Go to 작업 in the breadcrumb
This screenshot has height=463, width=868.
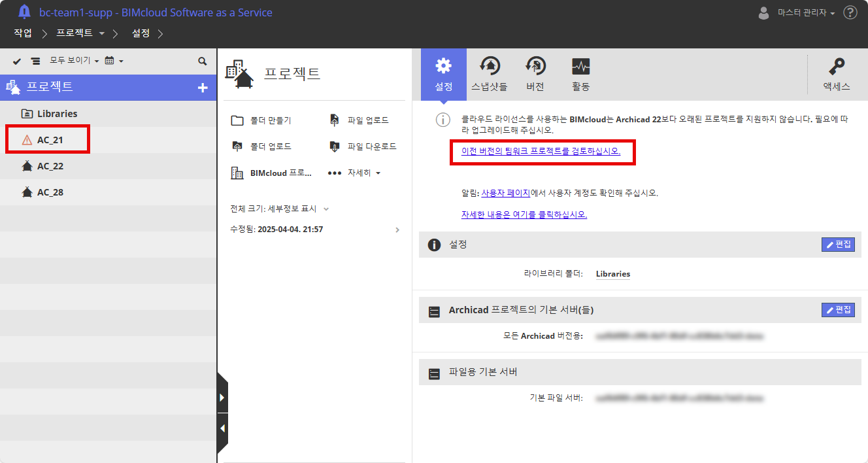[x=23, y=33]
